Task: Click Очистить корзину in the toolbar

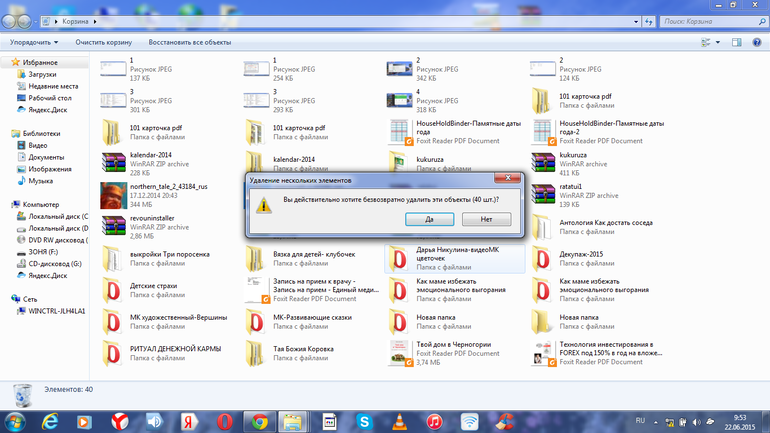Action: click(104, 43)
